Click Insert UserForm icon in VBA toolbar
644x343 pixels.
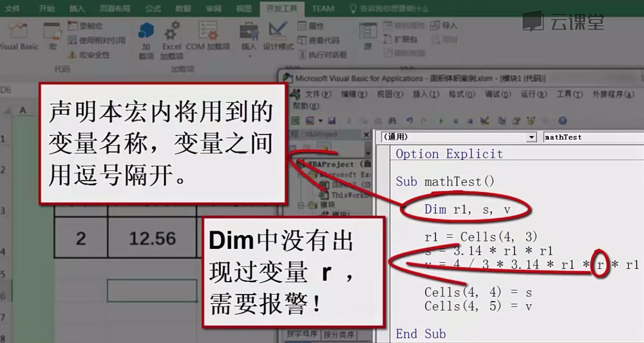(310, 121)
